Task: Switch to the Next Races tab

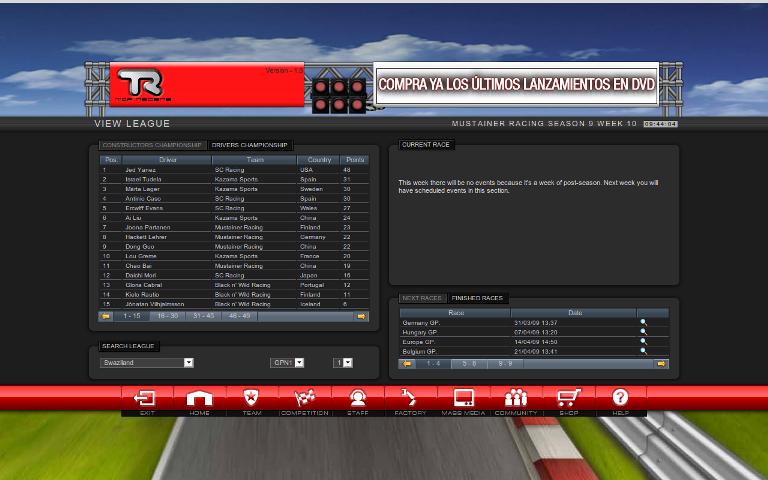Action: pos(422,298)
